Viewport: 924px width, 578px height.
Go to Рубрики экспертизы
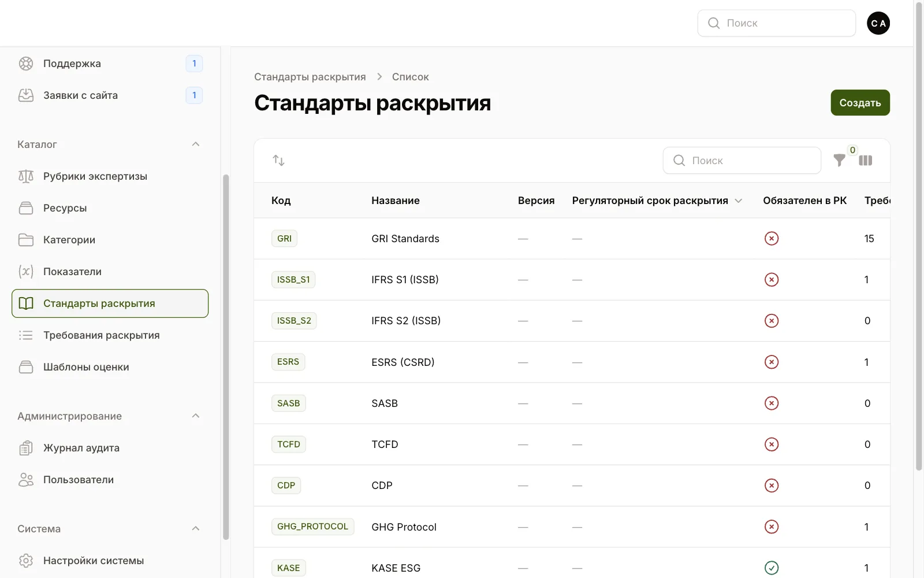coord(110,176)
